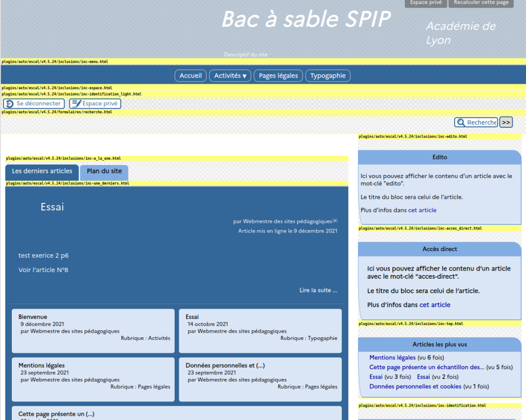
Task: Click the logout icon beside Se déconnecter
Action: click(x=9, y=104)
